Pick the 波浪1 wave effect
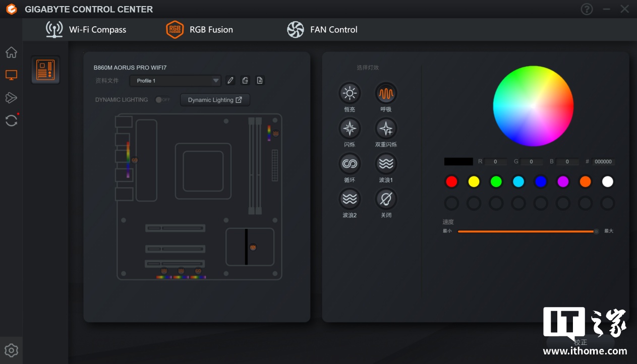This screenshot has height=364, width=637. pos(386,164)
